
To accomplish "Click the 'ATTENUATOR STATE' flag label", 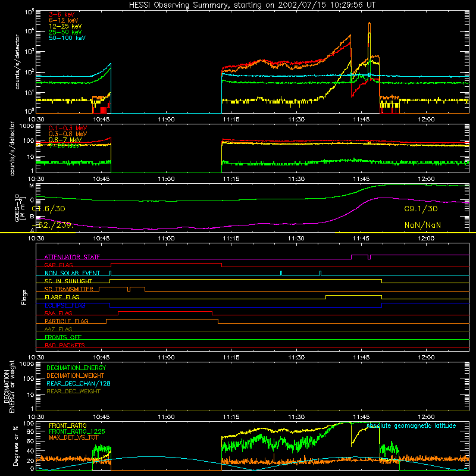I will click(72, 257).
